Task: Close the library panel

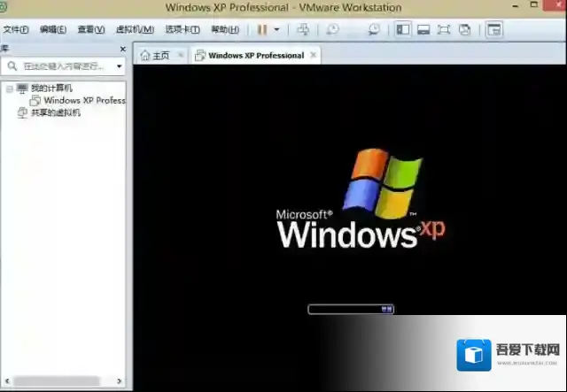Action: click(x=121, y=49)
